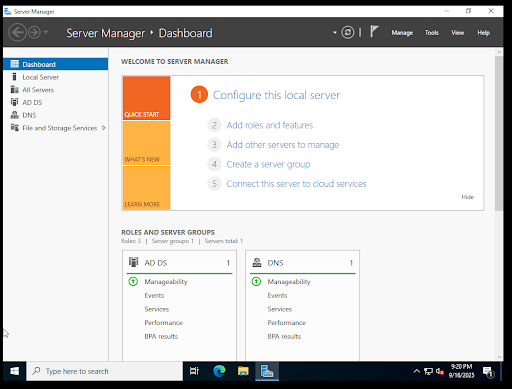Open BPA results in DNS tile
Screen dimensions: 512x389
point(284,336)
